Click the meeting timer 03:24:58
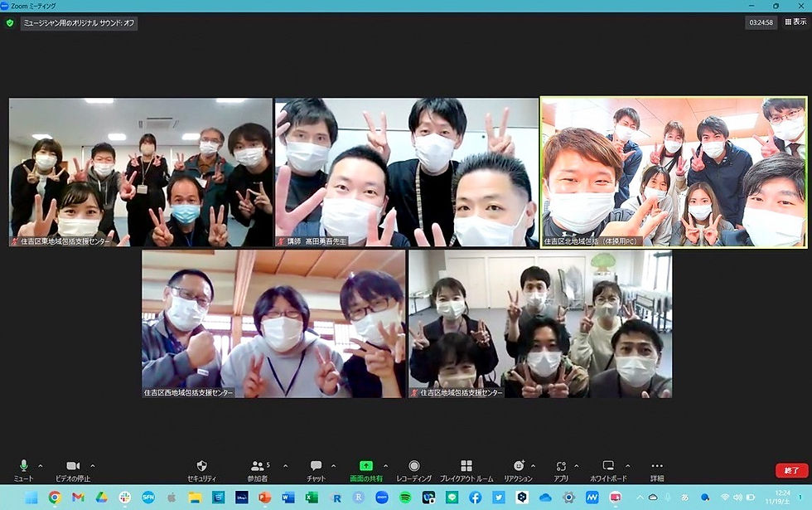 (761, 23)
